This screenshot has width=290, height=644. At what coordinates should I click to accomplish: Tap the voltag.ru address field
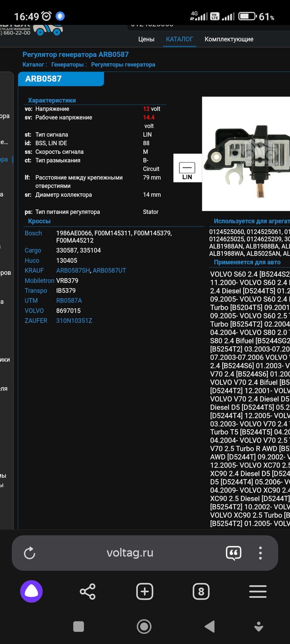coord(130,553)
